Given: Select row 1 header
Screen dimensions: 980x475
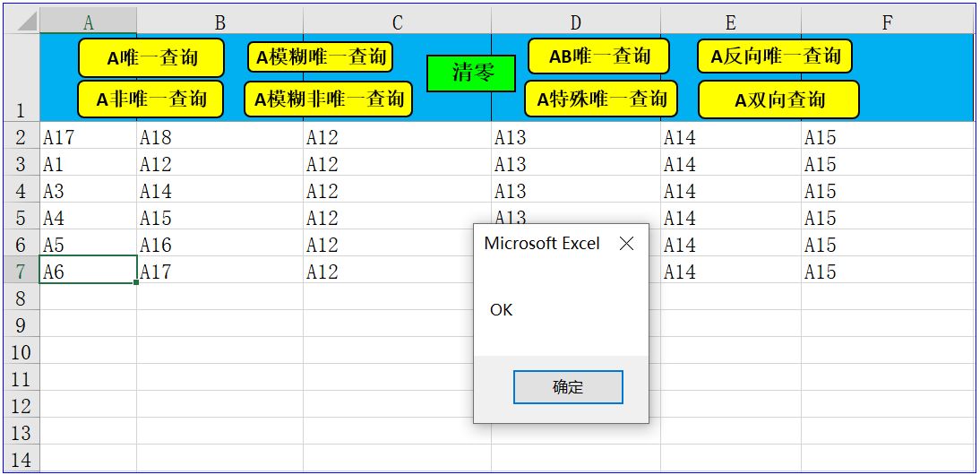Looking at the screenshot, I should point(21,78).
